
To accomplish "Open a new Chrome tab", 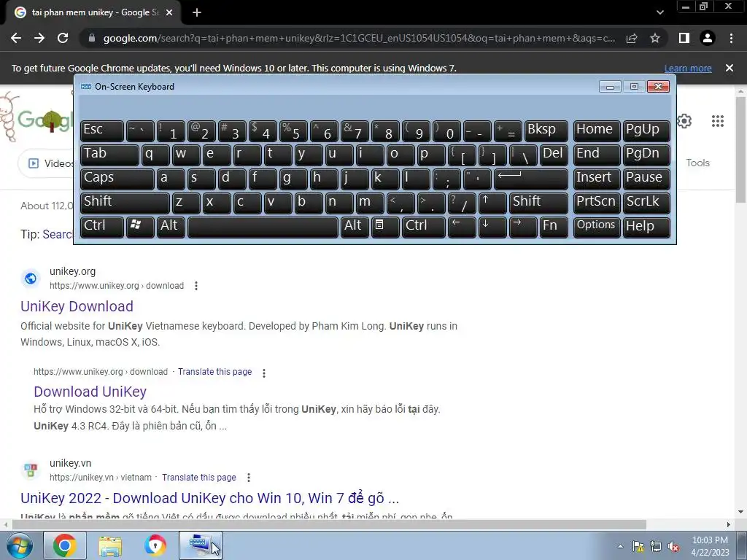I will (197, 12).
